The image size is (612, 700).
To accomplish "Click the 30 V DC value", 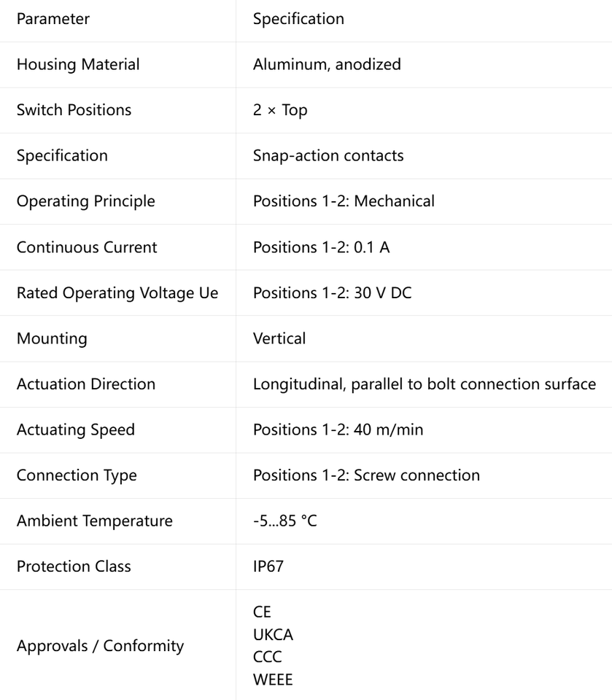I will point(333,293).
